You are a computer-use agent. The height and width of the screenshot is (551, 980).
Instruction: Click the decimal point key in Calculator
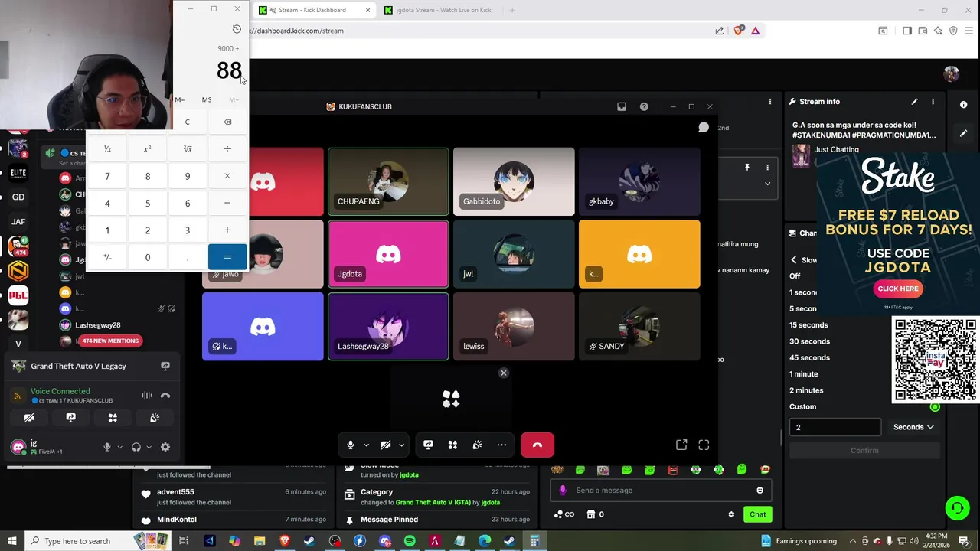pyautogui.click(x=188, y=257)
